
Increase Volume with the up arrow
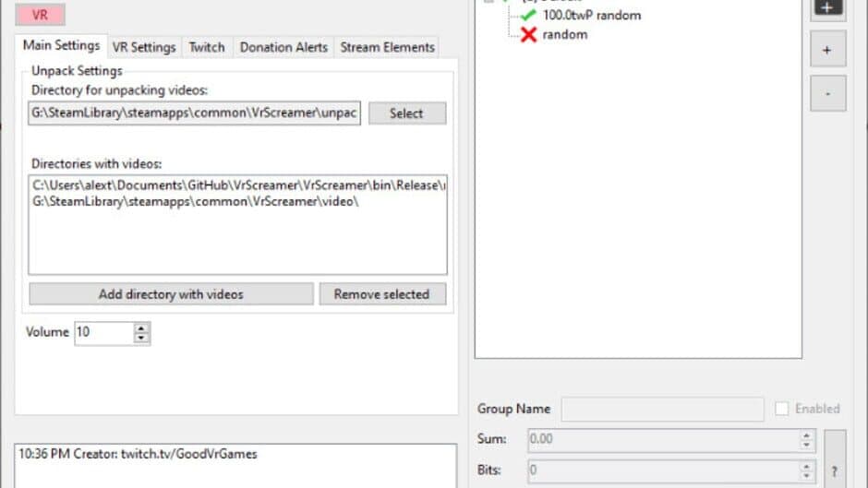(x=141, y=327)
